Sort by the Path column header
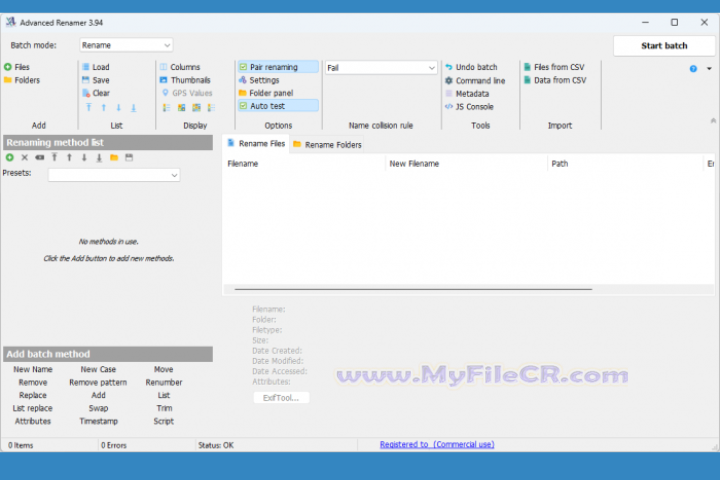The width and height of the screenshot is (720, 480). click(625, 164)
